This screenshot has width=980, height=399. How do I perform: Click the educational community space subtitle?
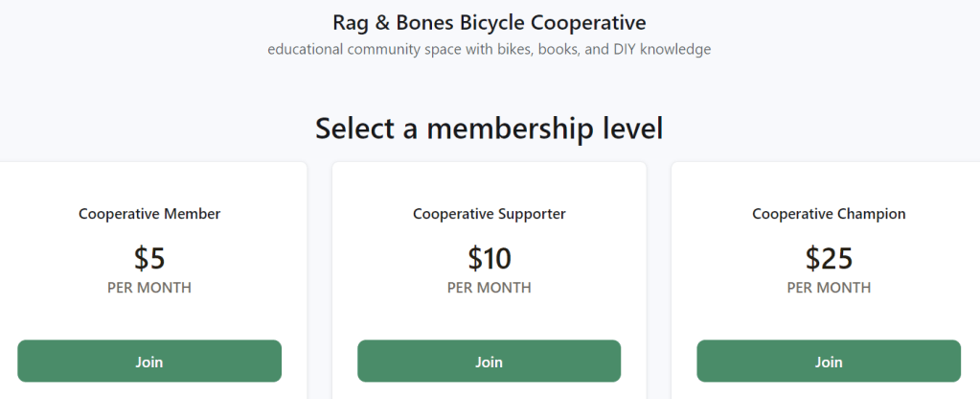(489, 49)
